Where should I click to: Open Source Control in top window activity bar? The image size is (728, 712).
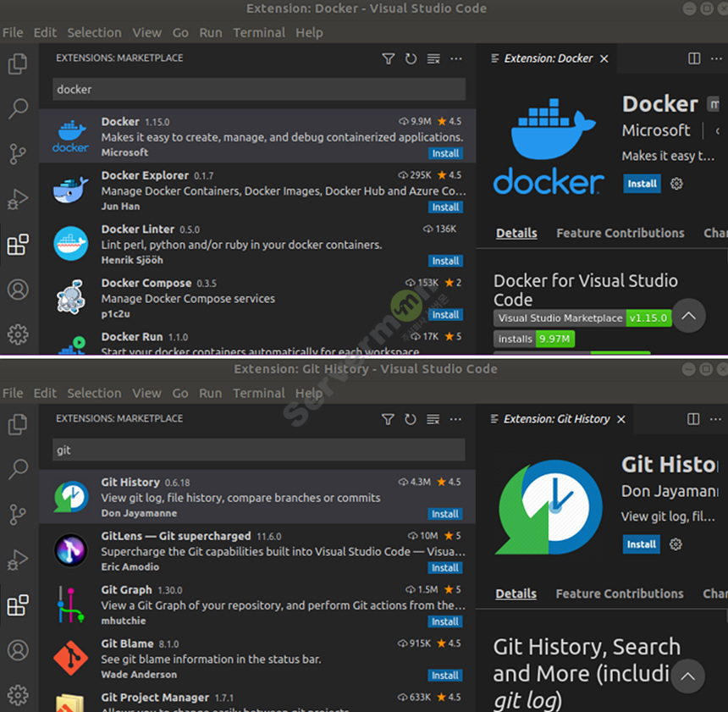18,154
